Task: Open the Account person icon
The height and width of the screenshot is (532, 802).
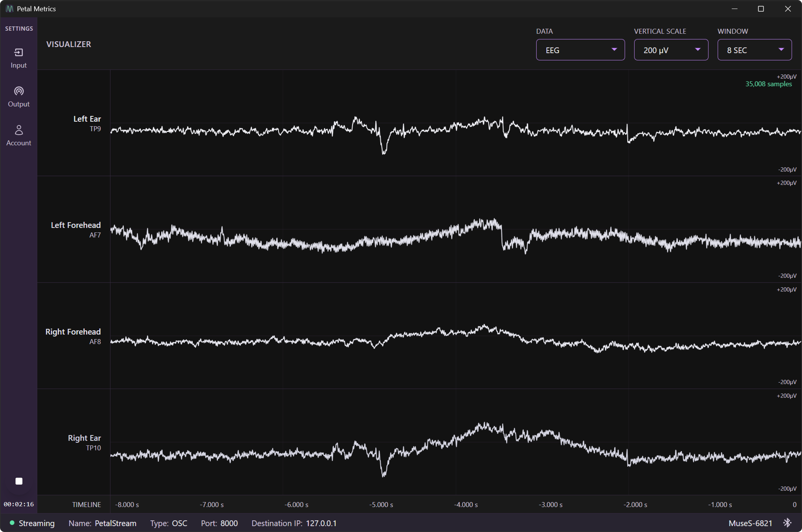Action: (x=19, y=130)
